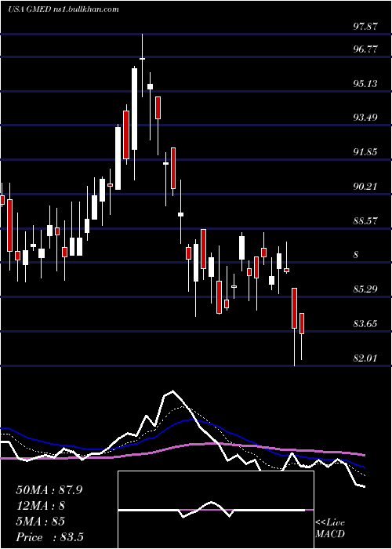Click the 95.13 price level label
The height and width of the screenshot is (549, 392).
click(365, 84)
